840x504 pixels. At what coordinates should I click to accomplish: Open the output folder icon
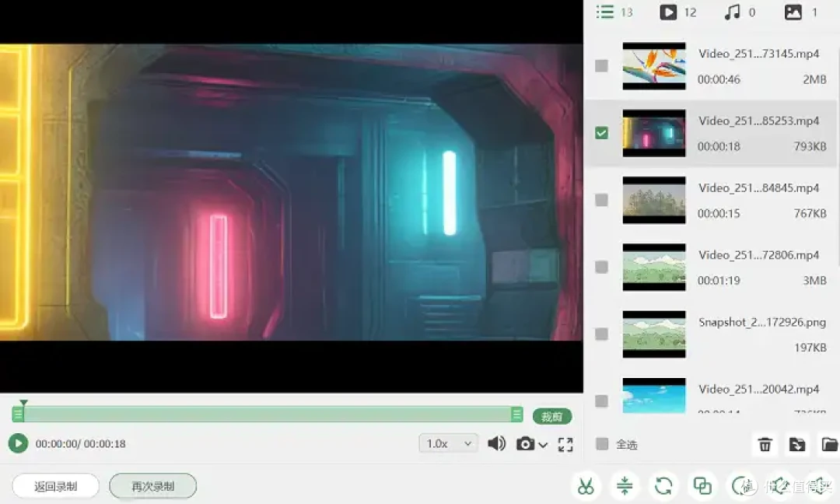tap(829, 444)
